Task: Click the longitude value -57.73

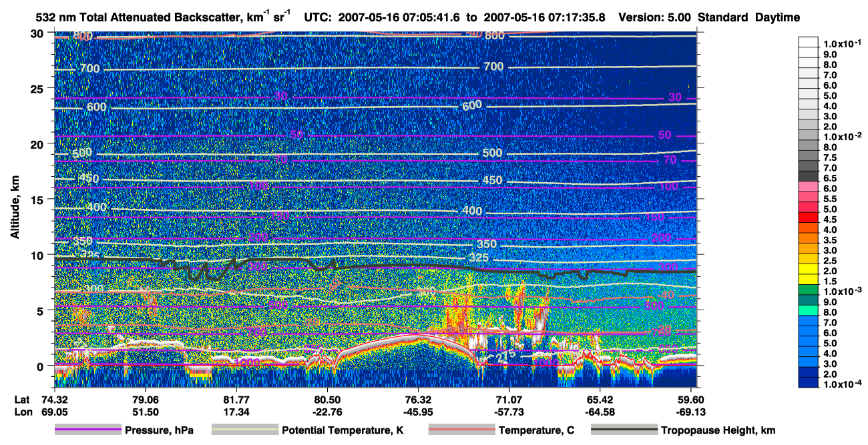Action: (x=509, y=412)
